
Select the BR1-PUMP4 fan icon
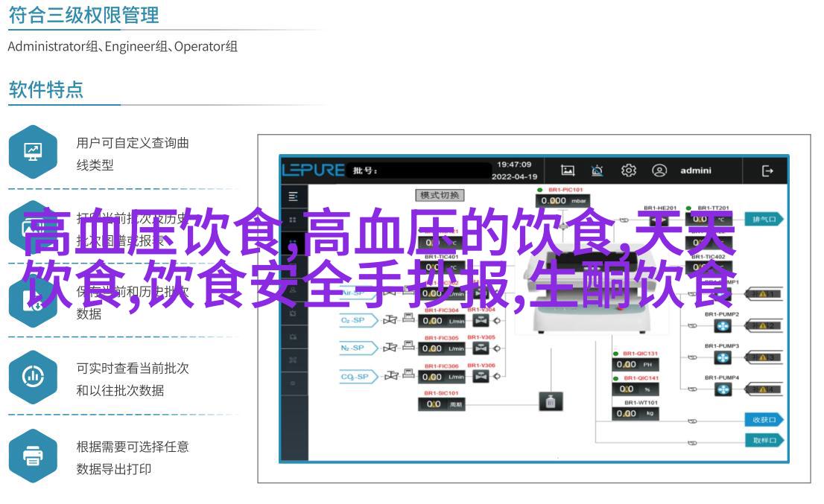pyautogui.click(x=723, y=389)
